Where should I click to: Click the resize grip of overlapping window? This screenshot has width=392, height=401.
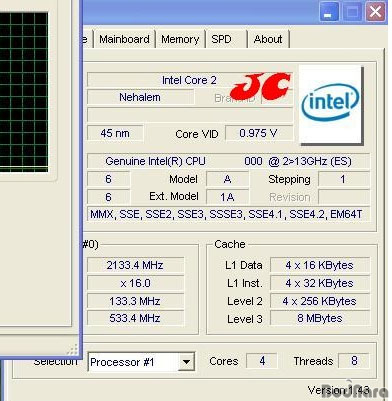coord(72,350)
